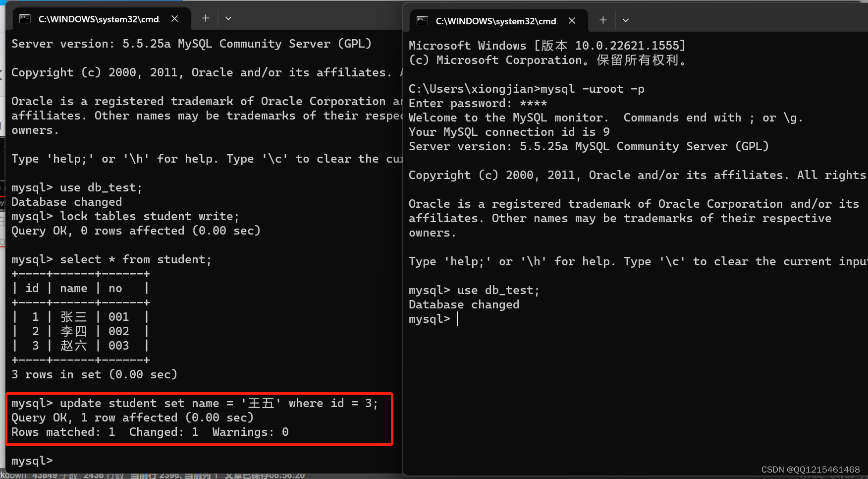The width and height of the screenshot is (868, 479).
Task: Click "Type 'help;'" line in right terminal
Action: (x=638, y=262)
